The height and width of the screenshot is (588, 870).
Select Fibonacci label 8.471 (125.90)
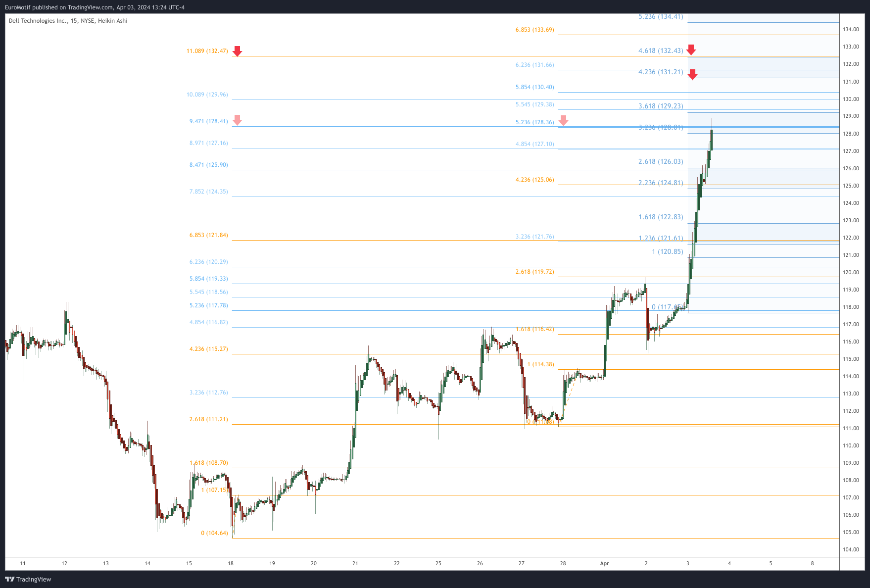[209, 165]
